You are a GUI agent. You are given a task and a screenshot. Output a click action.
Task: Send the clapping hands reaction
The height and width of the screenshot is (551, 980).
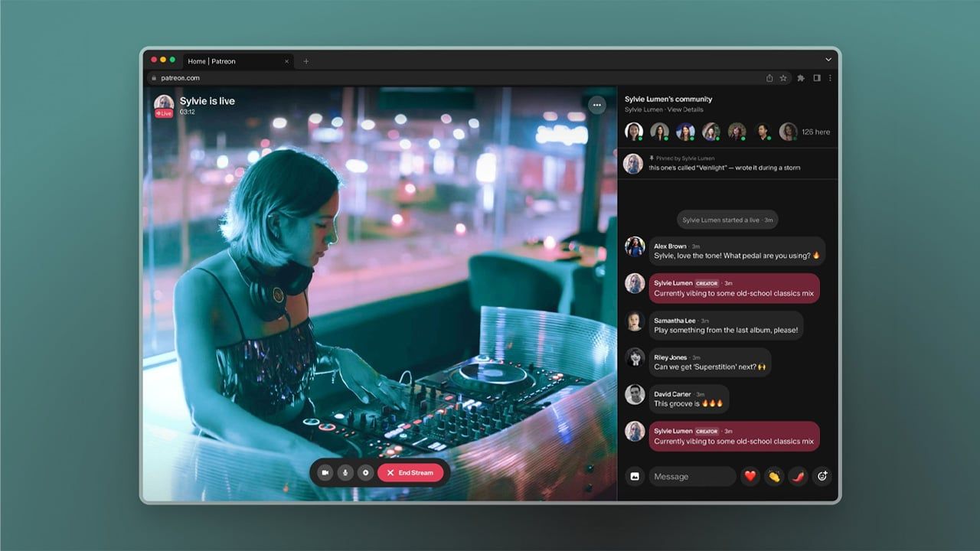(774, 476)
